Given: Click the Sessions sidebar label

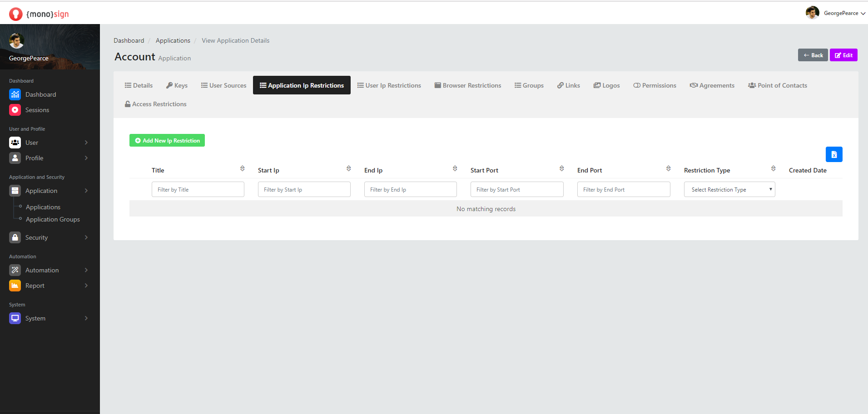Looking at the screenshot, I should pos(37,110).
